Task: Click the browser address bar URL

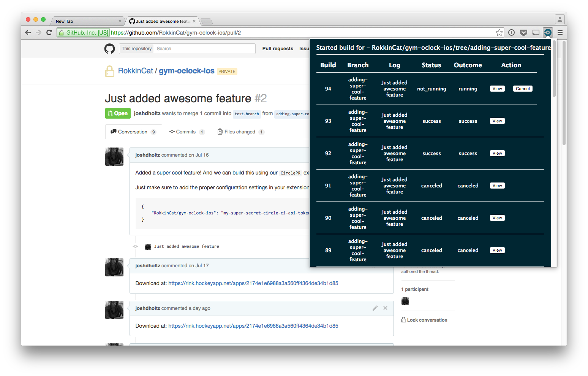Action: coord(176,33)
